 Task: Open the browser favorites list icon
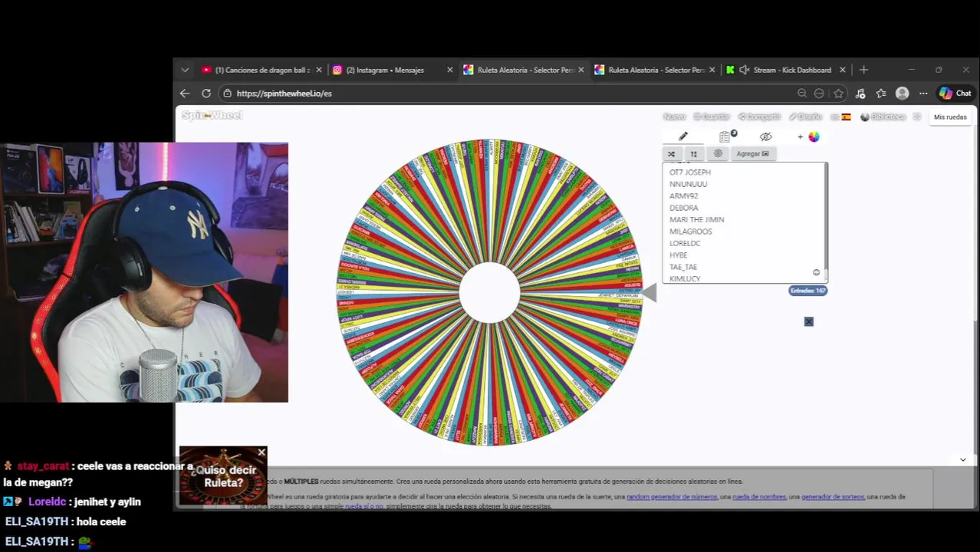[x=881, y=93]
